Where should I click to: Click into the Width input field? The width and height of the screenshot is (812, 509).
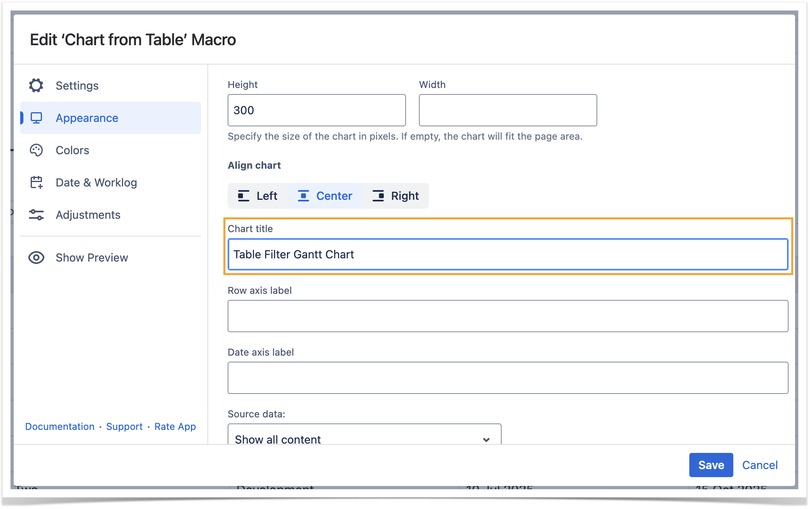[x=508, y=110]
